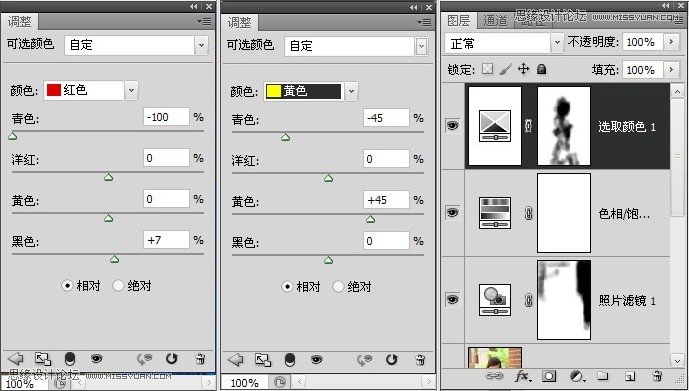
Task: Click mask link icon on 选取颜色 1 layer
Action: click(529, 126)
